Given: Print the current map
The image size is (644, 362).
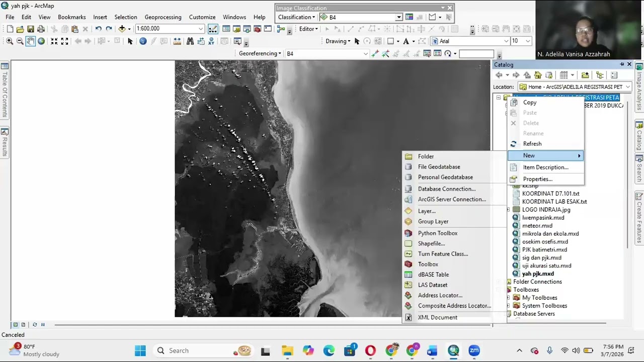Looking at the screenshot, I should pyautogui.click(x=41, y=29).
